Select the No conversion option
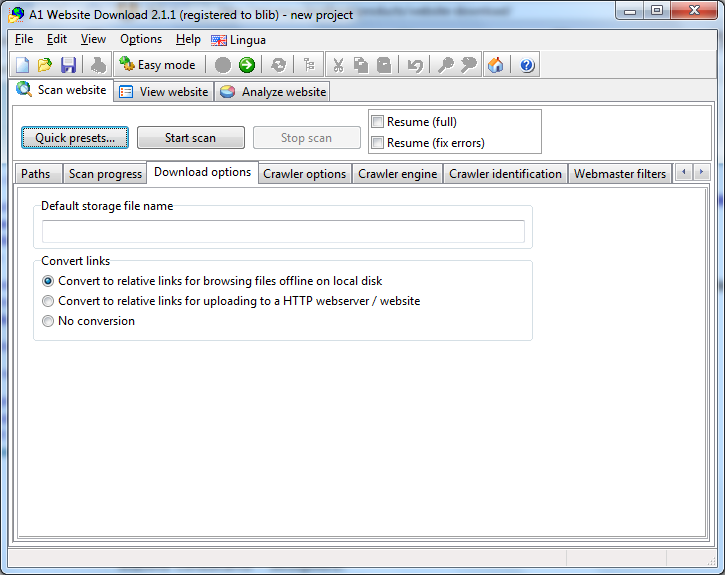Screen dimensions: 725x575 (x=48, y=321)
